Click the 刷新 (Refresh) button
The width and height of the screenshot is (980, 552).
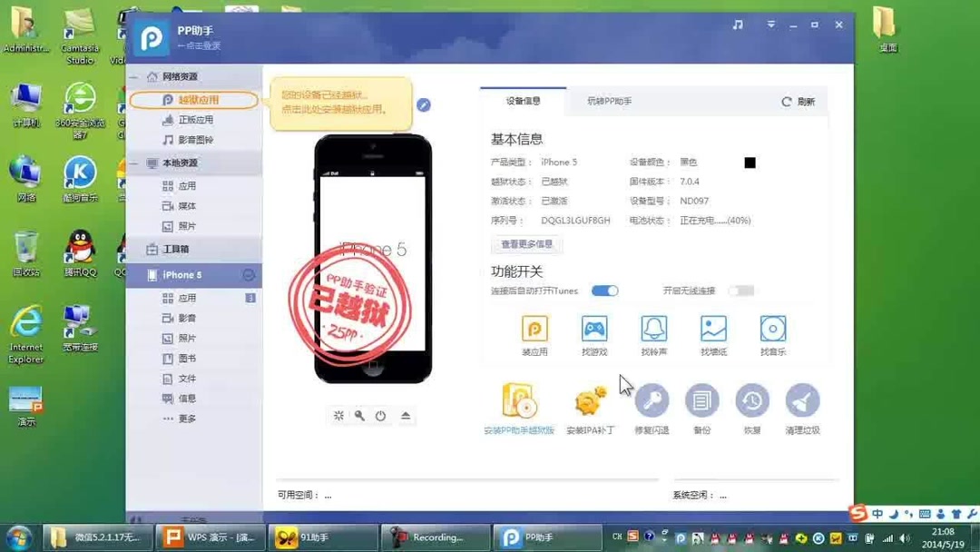[799, 102]
